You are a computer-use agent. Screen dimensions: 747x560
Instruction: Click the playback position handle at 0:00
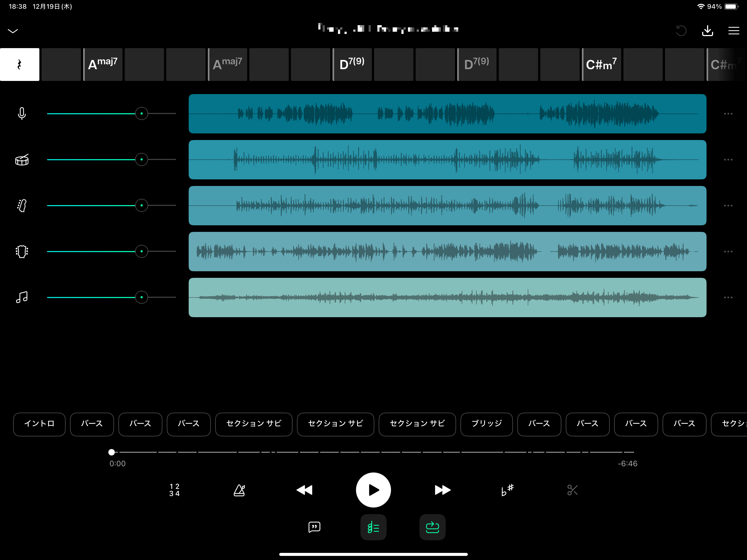click(x=112, y=452)
